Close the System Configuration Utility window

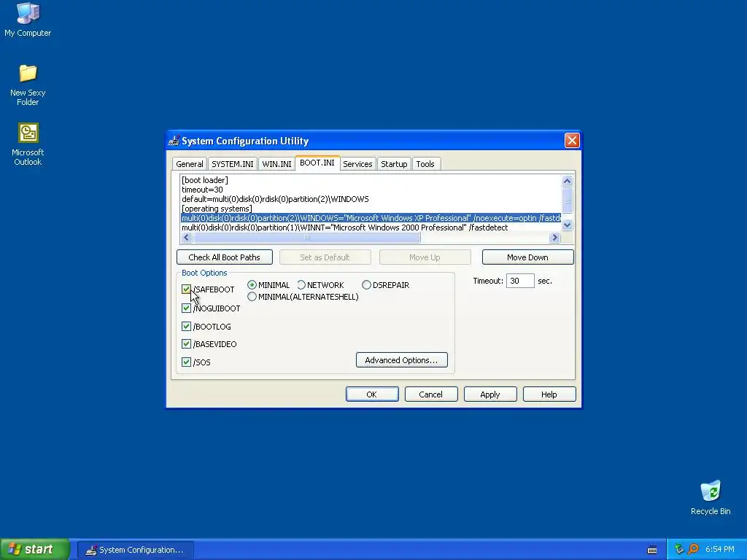click(x=572, y=141)
